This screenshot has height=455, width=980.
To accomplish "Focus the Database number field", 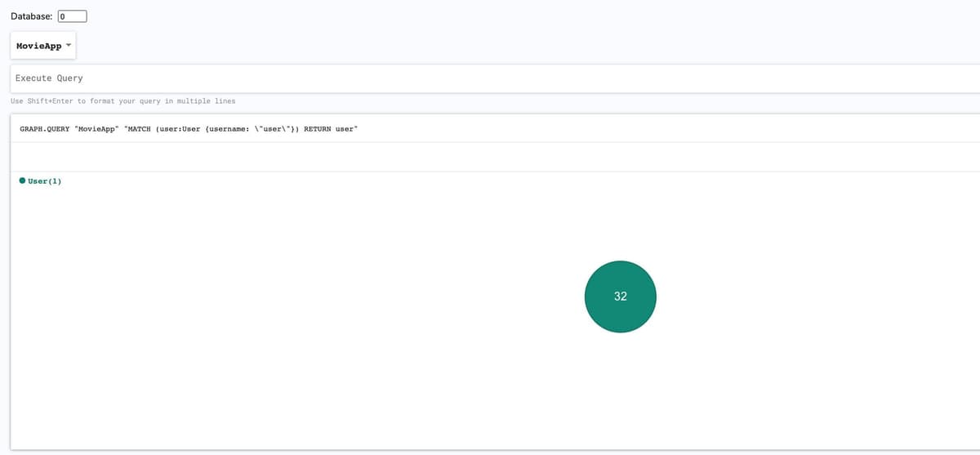I will pos(73,16).
